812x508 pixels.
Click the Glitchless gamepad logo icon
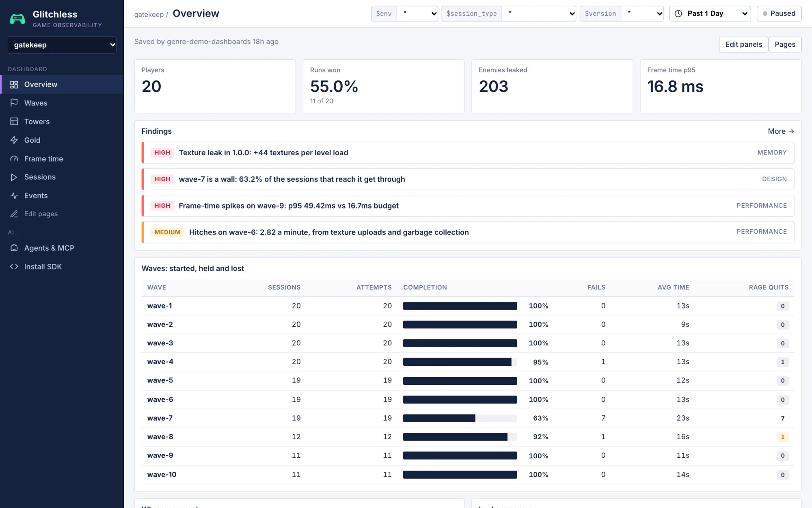click(x=17, y=19)
